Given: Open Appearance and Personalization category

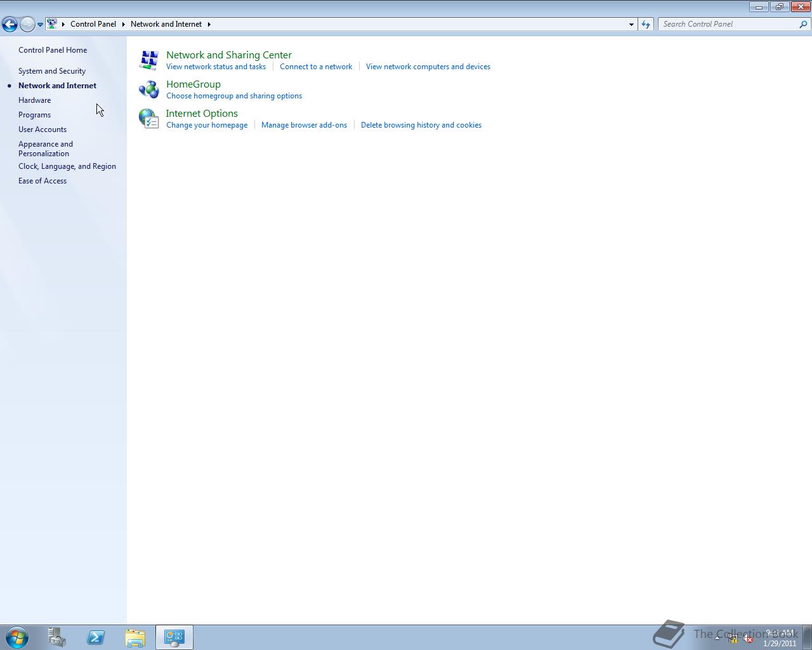Looking at the screenshot, I should [x=46, y=149].
